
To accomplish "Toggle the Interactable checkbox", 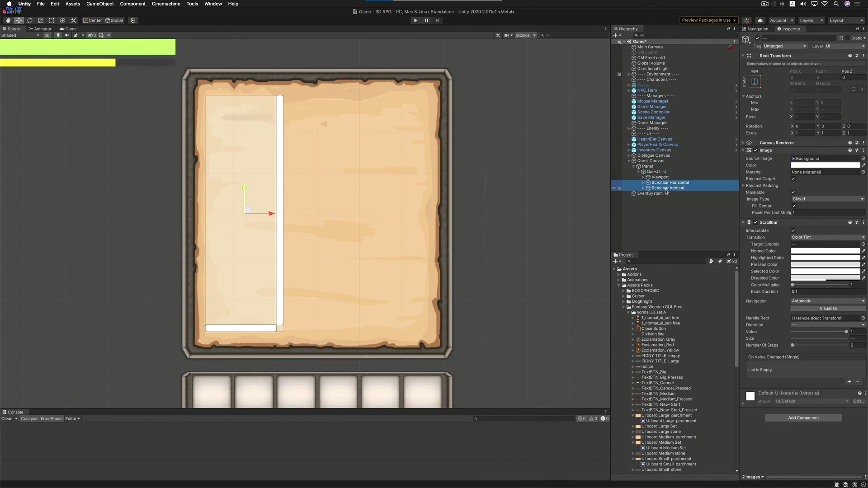I will tap(793, 230).
